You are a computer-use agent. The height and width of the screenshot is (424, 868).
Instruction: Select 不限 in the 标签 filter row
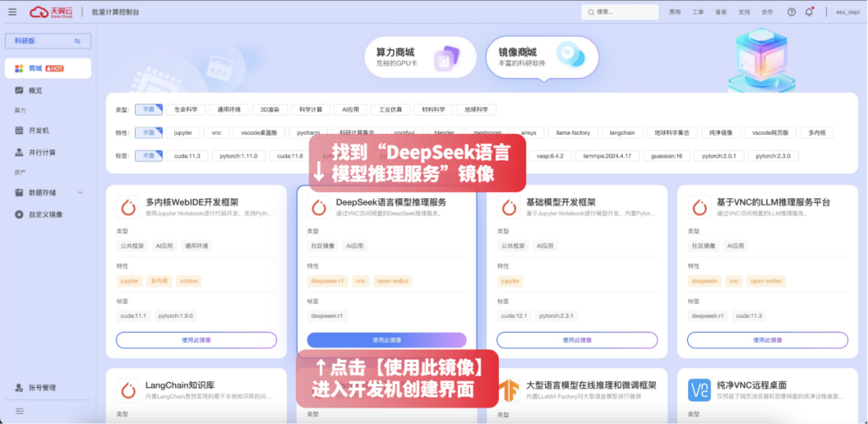pyautogui.click(x=149, y=156)
